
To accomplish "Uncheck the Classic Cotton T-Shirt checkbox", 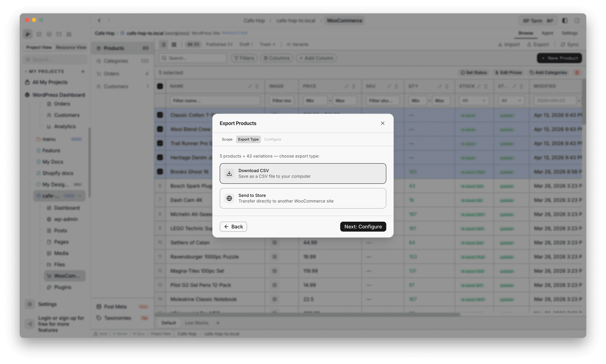I will 160,115.
